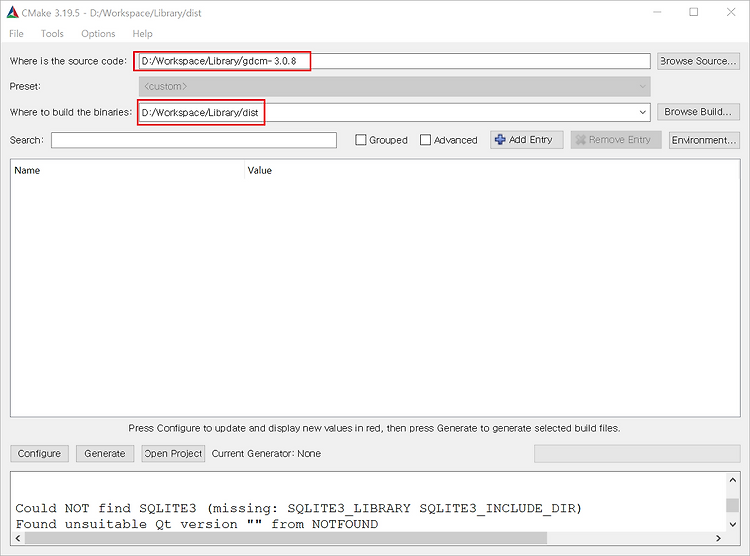Click the output log vertical scrollbar thumb

(x=732, y=505)
